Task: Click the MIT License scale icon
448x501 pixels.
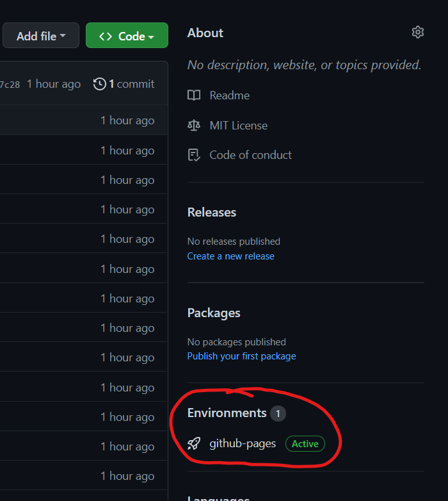Action: (x=194, y=126)
